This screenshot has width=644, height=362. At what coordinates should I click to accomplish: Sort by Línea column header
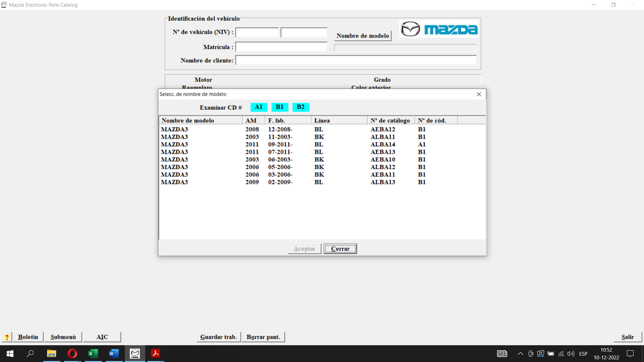pyautogui.click(x=339, y=120)
